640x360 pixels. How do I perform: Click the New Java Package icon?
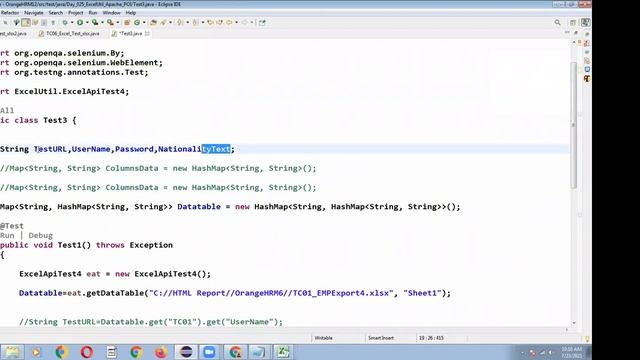[127, 22]
